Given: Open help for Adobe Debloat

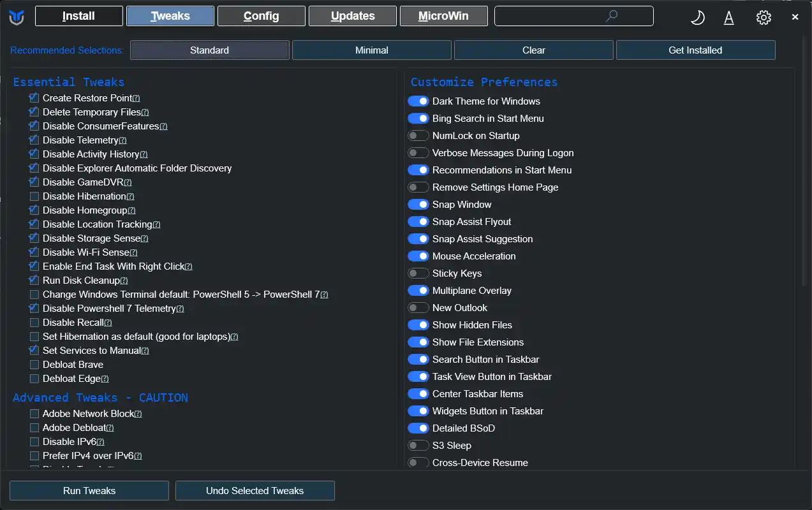Looking at the screenshot, I should [110, 428].
